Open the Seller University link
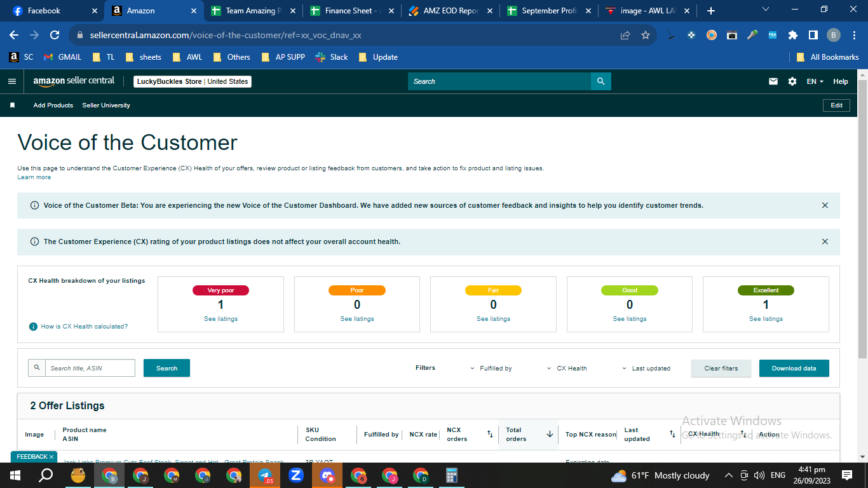Viewport: 868px width, 488px height. (106, 105)
